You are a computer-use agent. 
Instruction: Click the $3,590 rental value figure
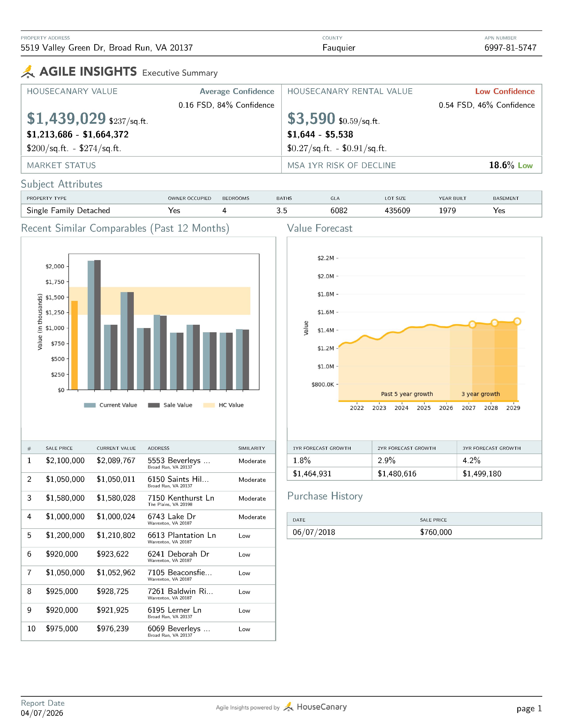311,119
